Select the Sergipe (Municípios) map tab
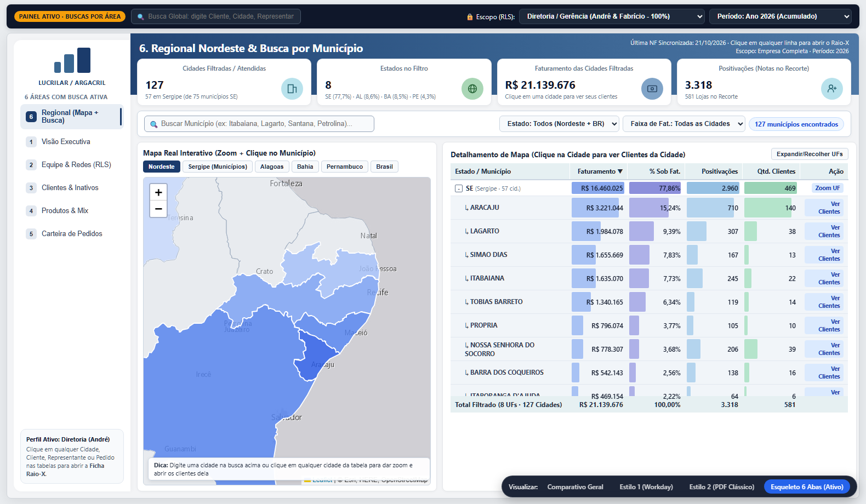The height and width of the screenshot is (504, 866). click(x=218, y=167)
